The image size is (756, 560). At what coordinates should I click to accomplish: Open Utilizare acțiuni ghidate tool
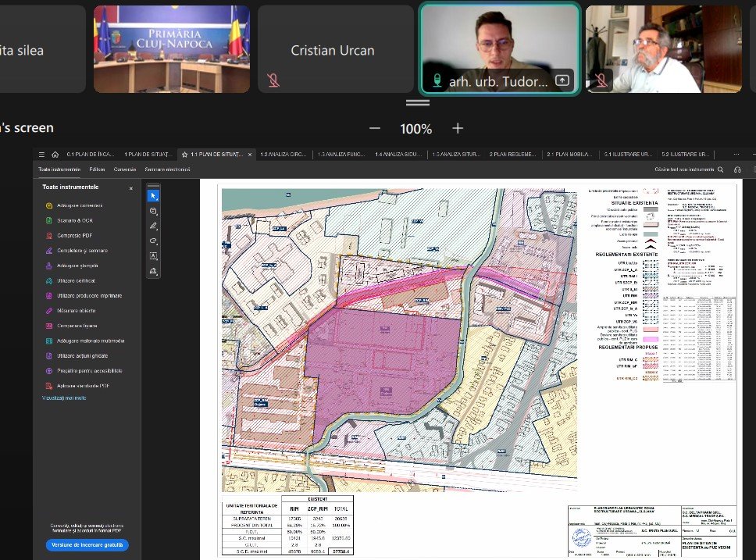(77, 356)
